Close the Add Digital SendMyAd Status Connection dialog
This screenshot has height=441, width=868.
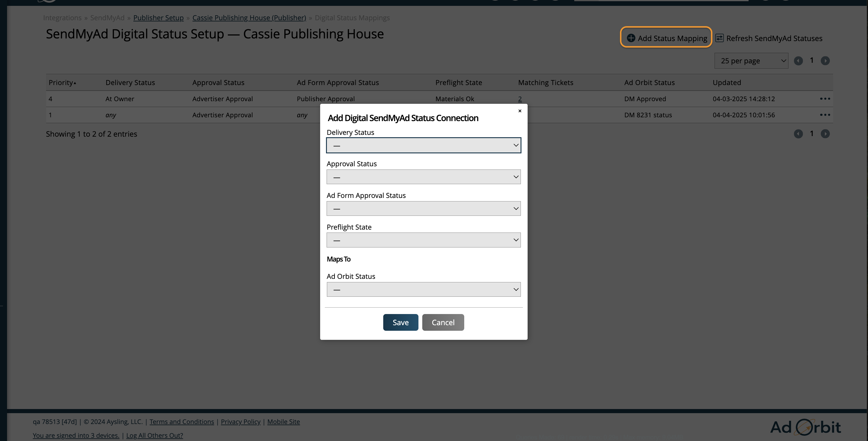pyautogui.click(x=520, y=111)
